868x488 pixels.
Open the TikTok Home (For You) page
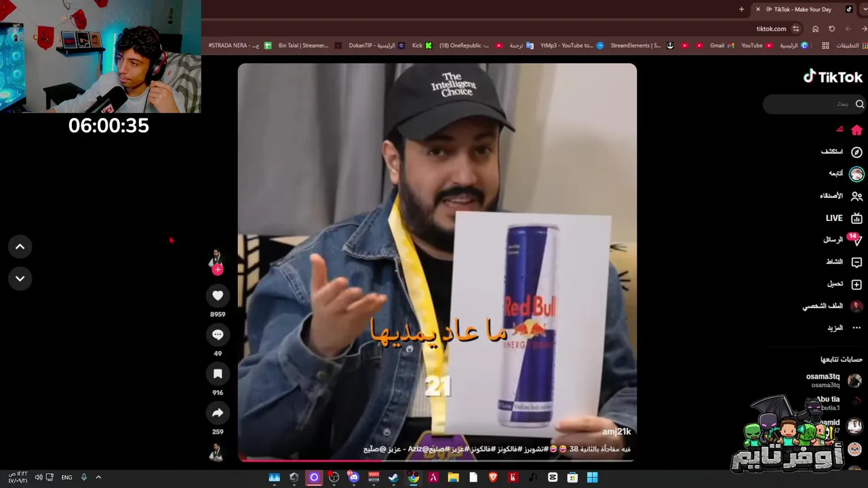(x=849, y=129)
